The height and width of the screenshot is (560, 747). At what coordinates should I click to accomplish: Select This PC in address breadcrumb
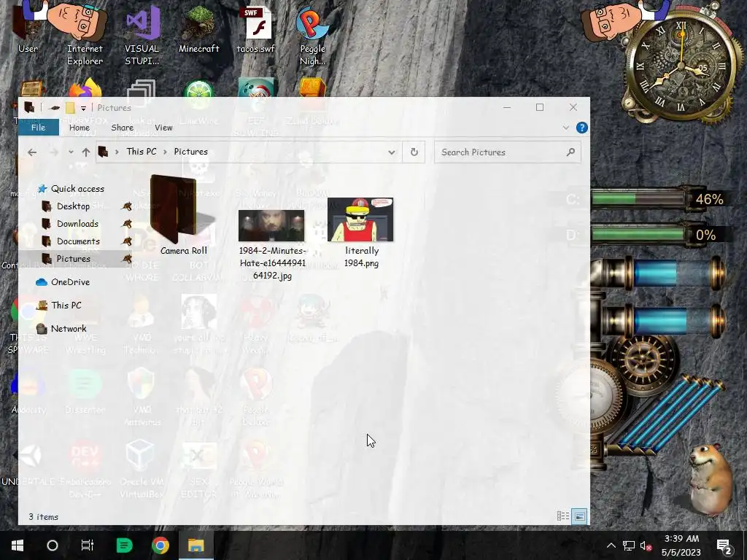tap(141, 152)
